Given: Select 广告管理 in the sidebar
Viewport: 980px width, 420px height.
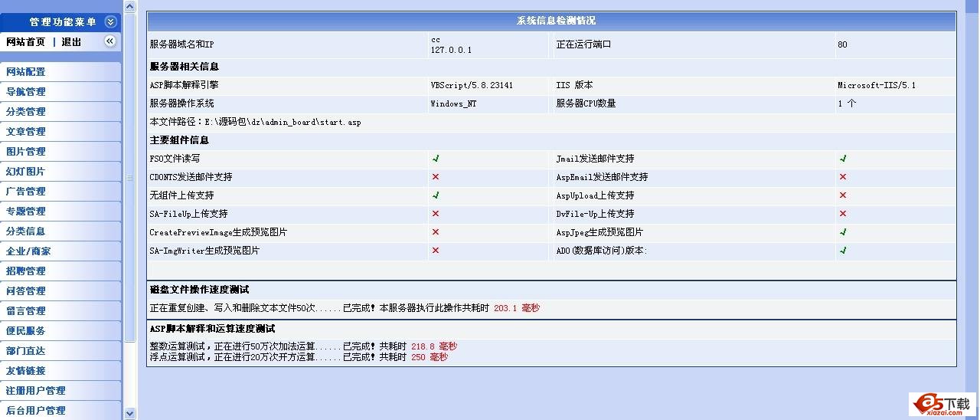Looking at the screenshot, I should (60, 191).
